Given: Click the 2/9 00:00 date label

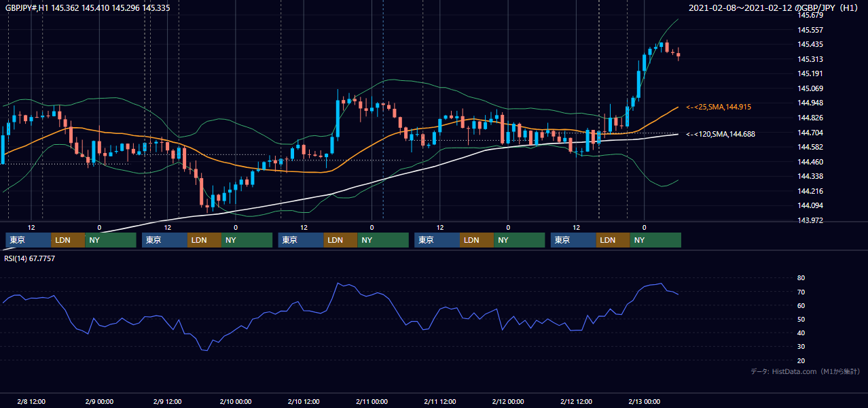Looking at the screenshot, I should 99,401.
